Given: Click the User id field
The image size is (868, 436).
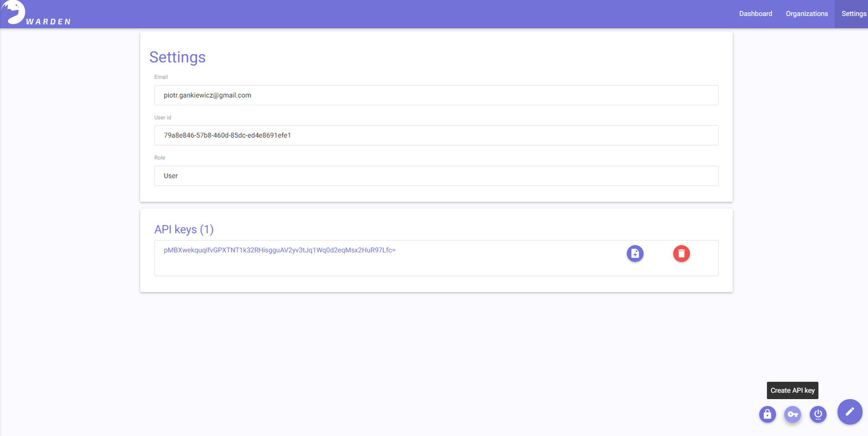Looking at the screenshot, I should pyautogui.click(x=436, y=135).
